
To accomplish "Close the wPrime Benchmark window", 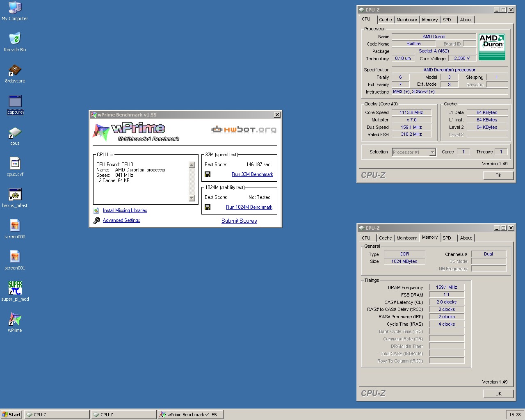I will tap(277, 115).
